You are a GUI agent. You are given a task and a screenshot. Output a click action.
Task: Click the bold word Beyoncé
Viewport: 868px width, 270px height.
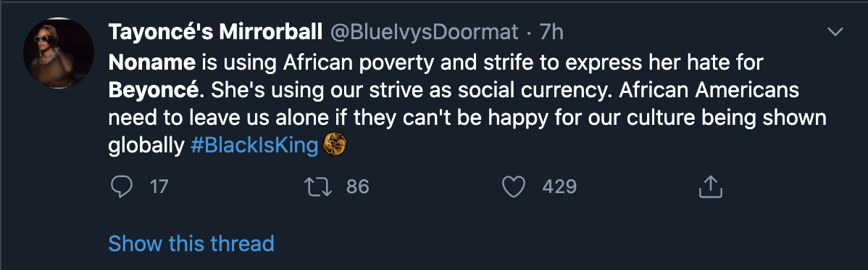[155, 91]
